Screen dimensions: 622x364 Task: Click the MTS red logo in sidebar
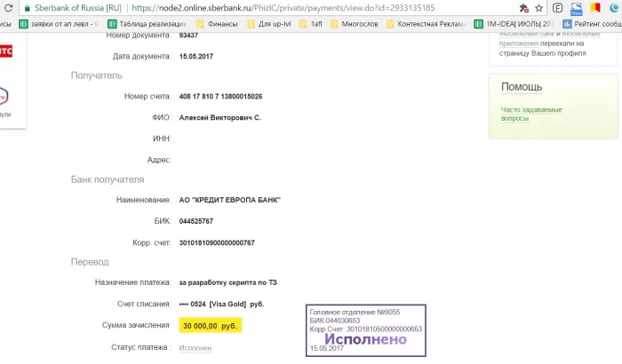coord(6,51)
